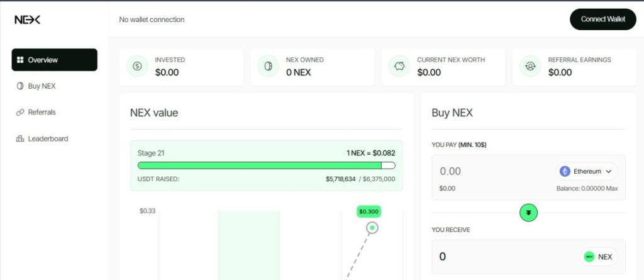Viewport: 644px width, 280px height.
Task: Click the green swap arrows button
Action: 528,213
